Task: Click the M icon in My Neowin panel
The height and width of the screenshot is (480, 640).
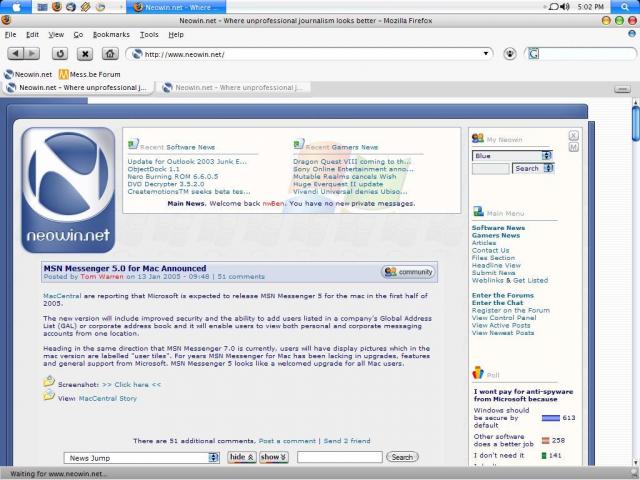Action: 573,147
